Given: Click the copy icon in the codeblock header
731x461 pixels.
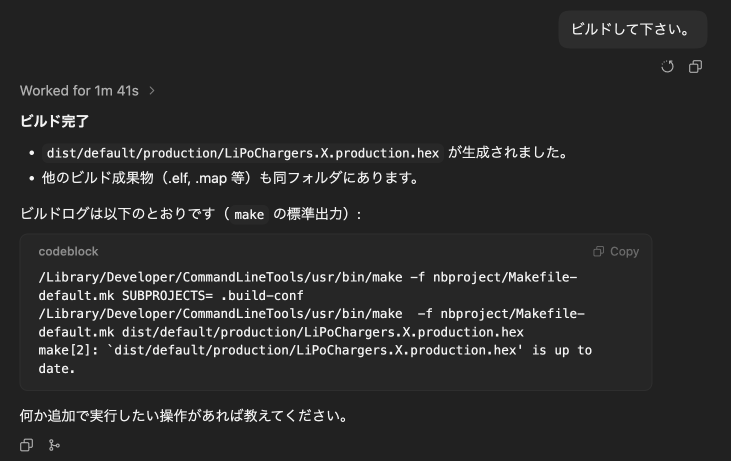Looking at the screenshot, I should [x=598, y=252].
